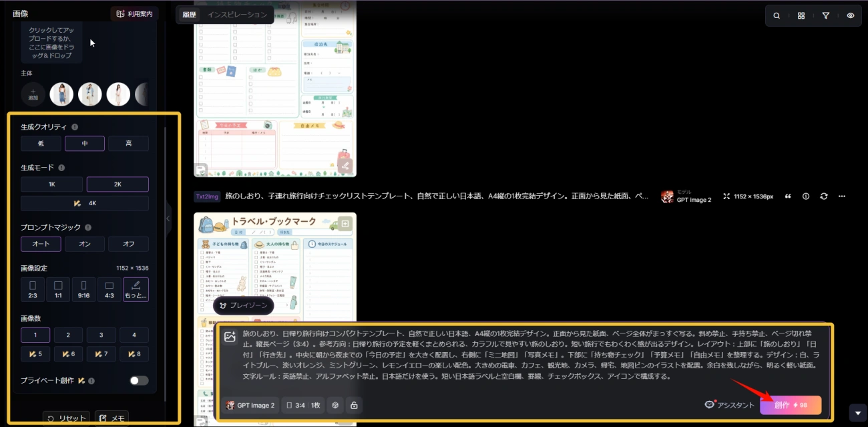
Task: Set premium image count to 8
Action: point(134,354)
